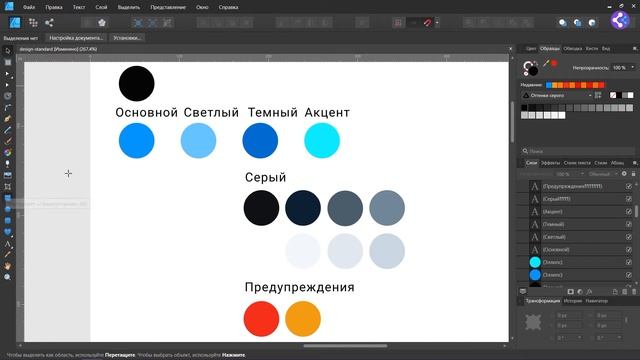This screenshot has height=360, width=640.
Task: Open the Layers panel options menu
Action: [x=634, y=163]
